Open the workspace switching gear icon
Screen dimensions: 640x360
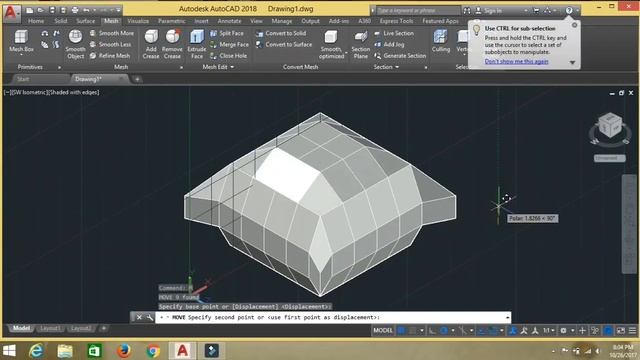pos(563,330)
